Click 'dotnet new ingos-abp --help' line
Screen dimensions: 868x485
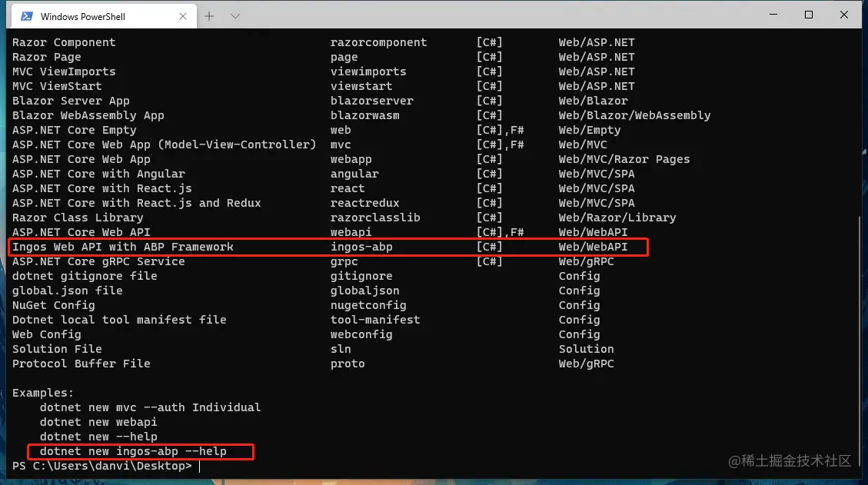[133, 451]
